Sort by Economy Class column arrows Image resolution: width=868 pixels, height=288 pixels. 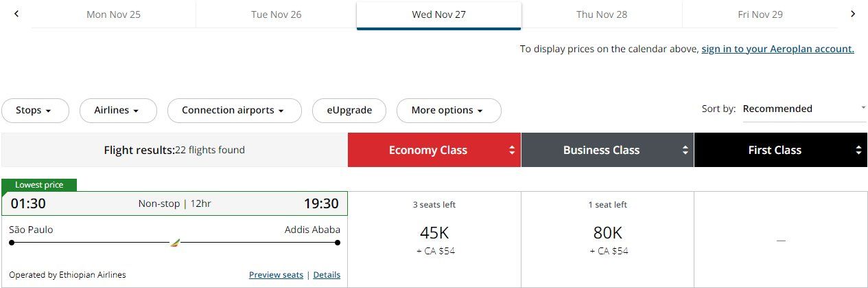tap(511, 151)
